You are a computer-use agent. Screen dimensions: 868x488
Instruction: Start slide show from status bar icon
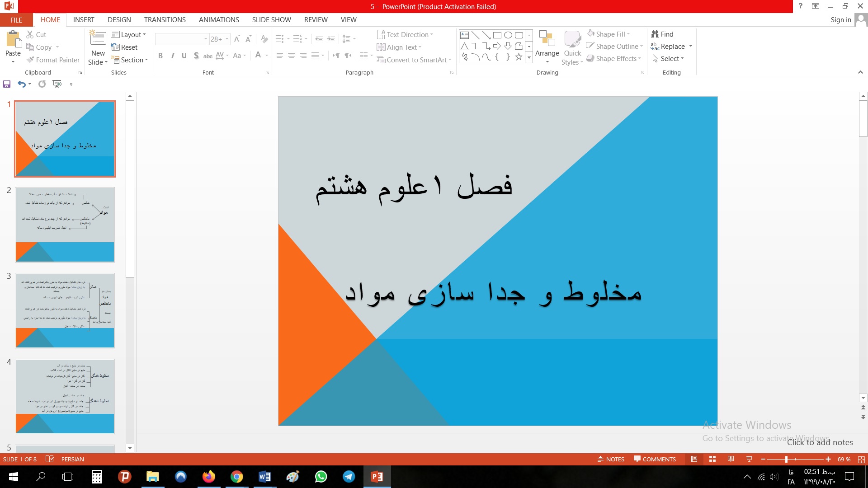point(749,459)
